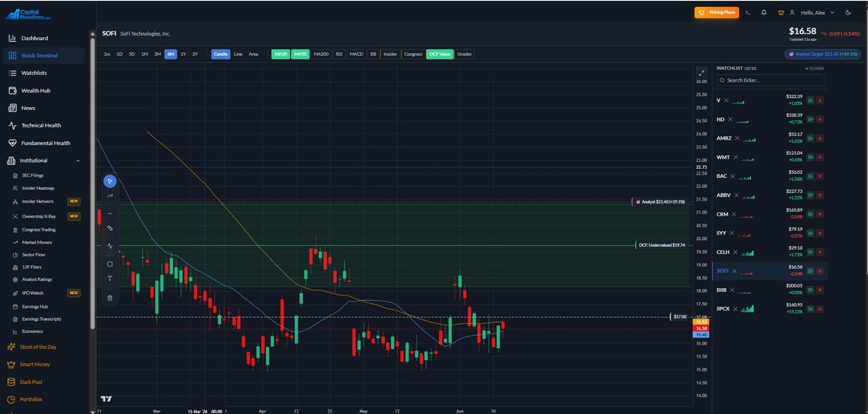Viewport: 868px width, 414px height.
Task: Click green action button for ABBV row
Action: pyautogui.click(x=810, y=195)
